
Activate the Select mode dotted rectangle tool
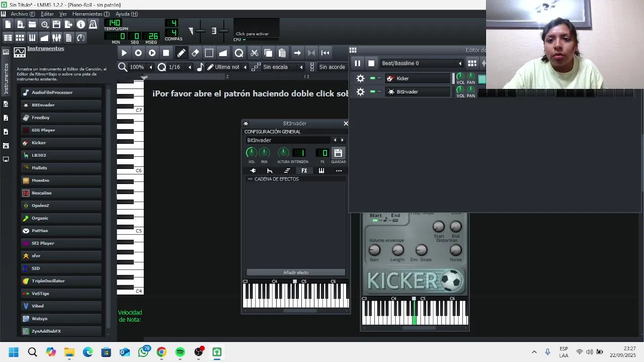click(x=209, y=53)
